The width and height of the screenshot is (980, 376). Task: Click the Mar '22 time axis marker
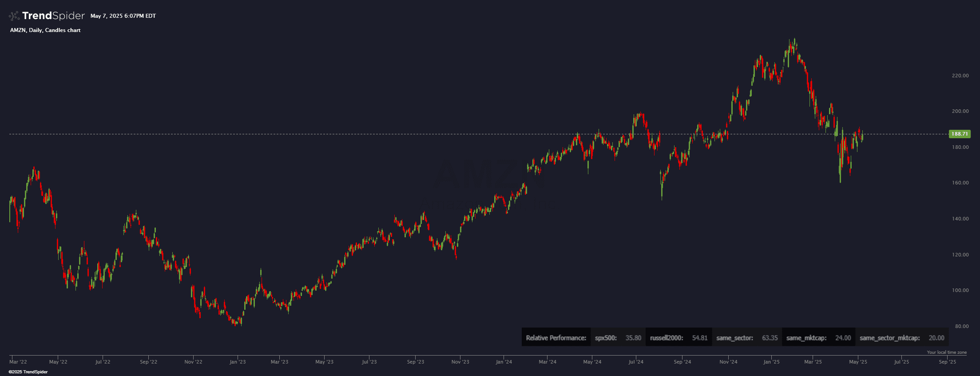click(x=18, y=362)
